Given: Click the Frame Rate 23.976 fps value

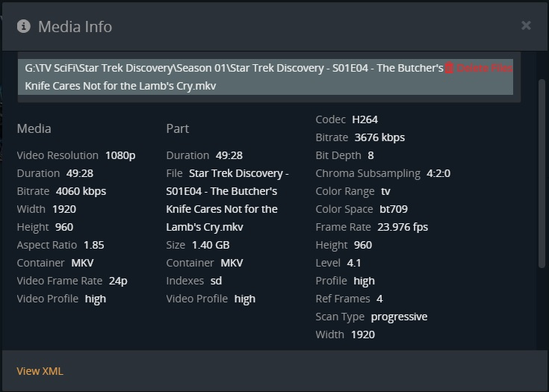Looking at the screenshot, I should pyautogui.click(x=401, y=227).
